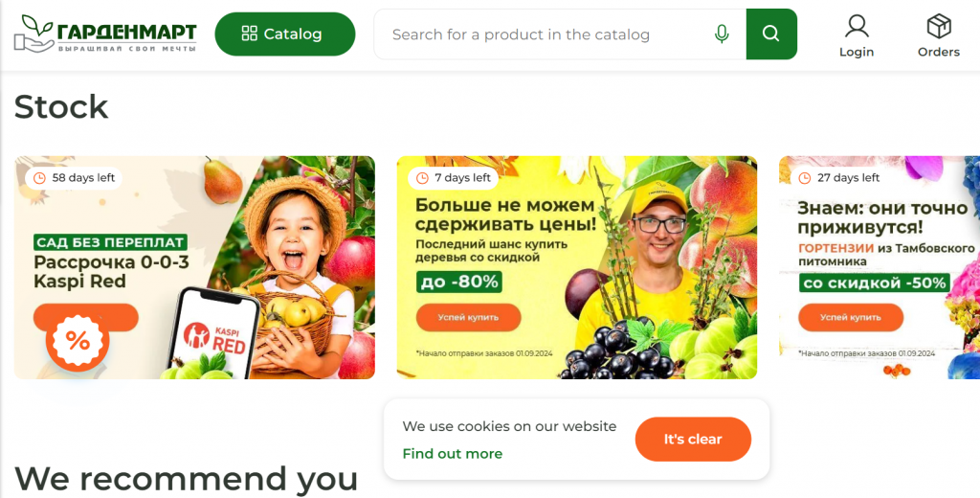Image resolution: width=980 pixels, height=498 pixels.
Task: Open the Kaspi Red installment banner
Action: pos(194,267)
